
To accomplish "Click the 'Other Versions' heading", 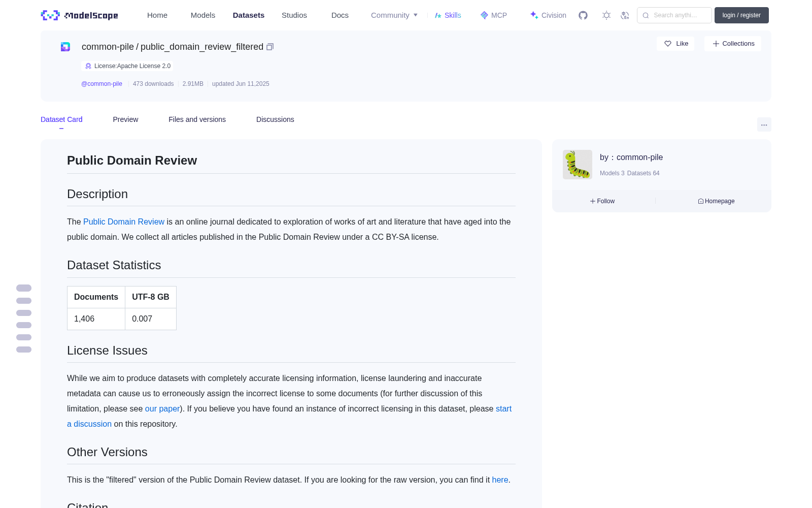I will 107,452.
